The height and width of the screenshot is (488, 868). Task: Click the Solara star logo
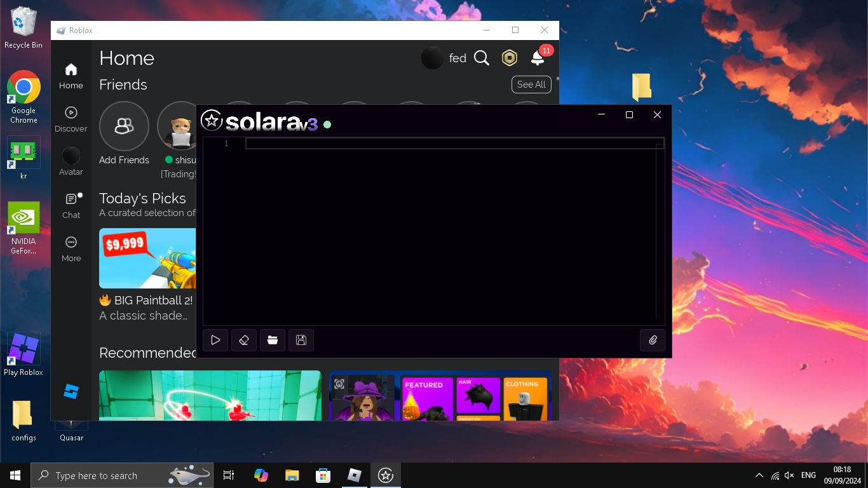tap(212, 120)
